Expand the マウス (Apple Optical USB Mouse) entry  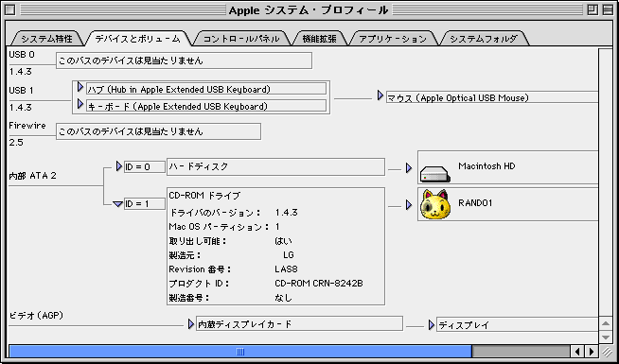380,95
